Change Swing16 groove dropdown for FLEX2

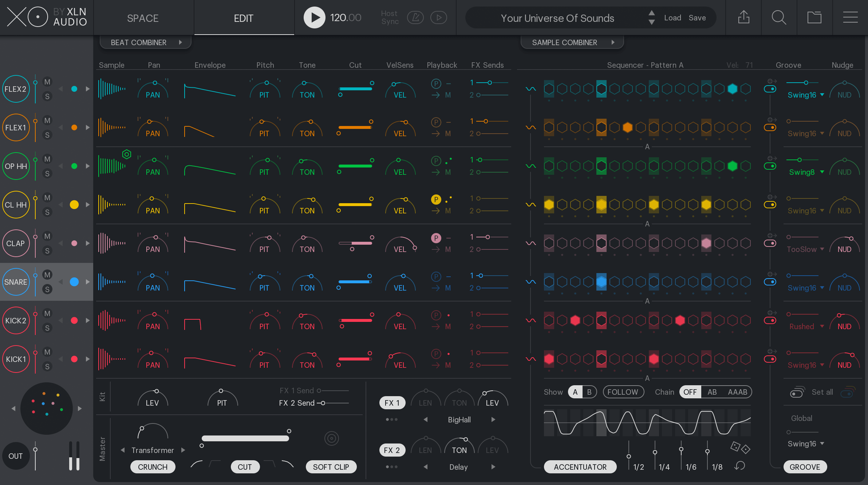pos(804,95)
